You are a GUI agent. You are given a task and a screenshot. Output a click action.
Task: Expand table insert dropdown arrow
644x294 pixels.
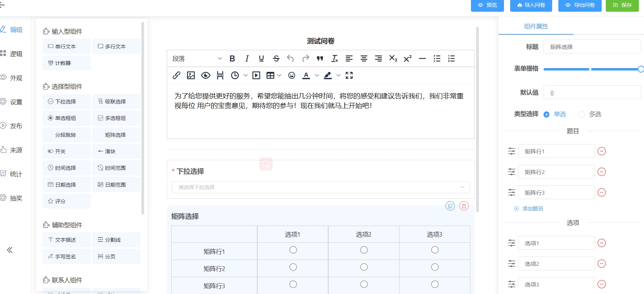[279, 75]
